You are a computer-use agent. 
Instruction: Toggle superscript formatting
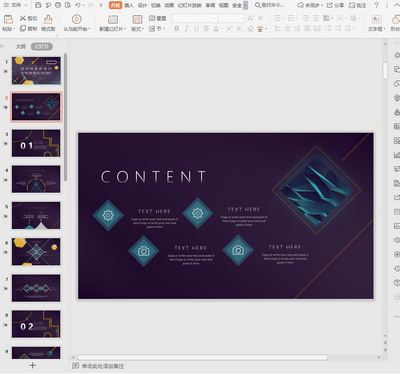click(x=229, y=29)
